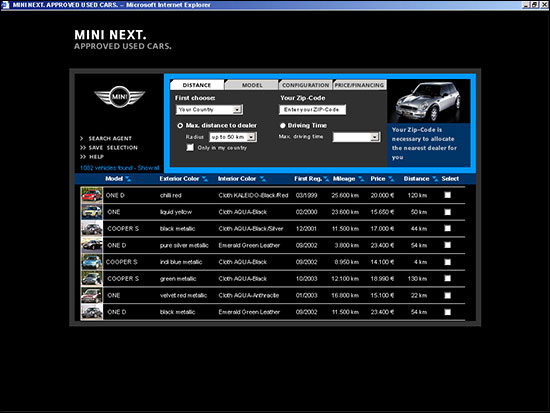Click the 4 km distance cell
Image resolution: width=550 pixels, height=413 pixels.
(420, 262)
